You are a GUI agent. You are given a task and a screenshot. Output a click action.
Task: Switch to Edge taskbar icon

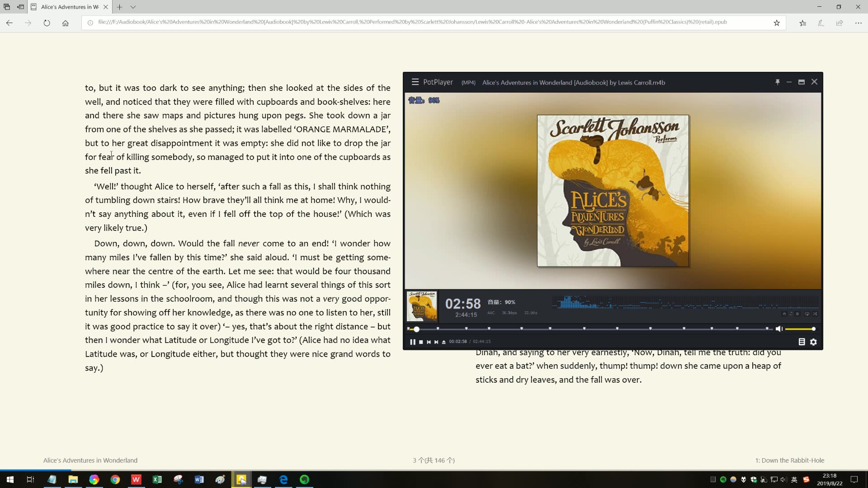pyautogui.click(x=283, y=479)
